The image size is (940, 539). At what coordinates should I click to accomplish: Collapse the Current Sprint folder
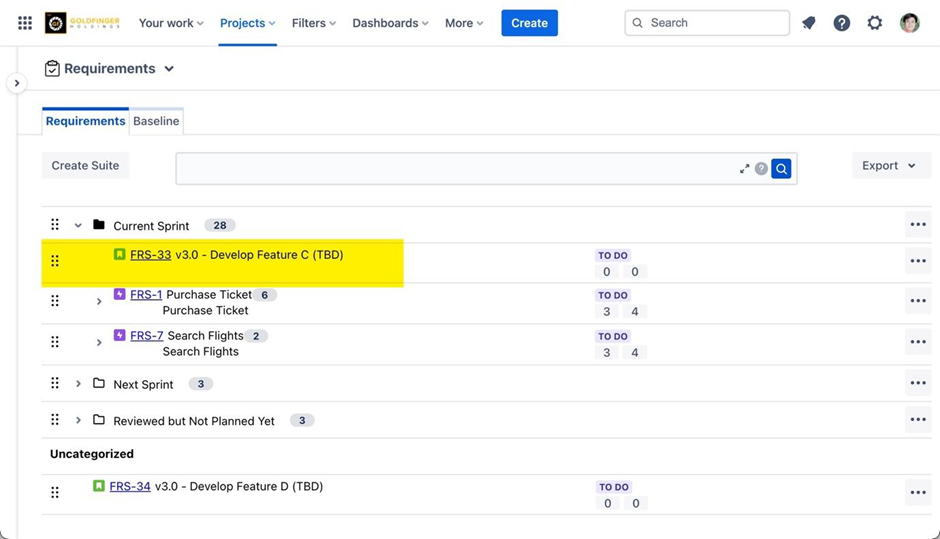(x=78, y=226)
